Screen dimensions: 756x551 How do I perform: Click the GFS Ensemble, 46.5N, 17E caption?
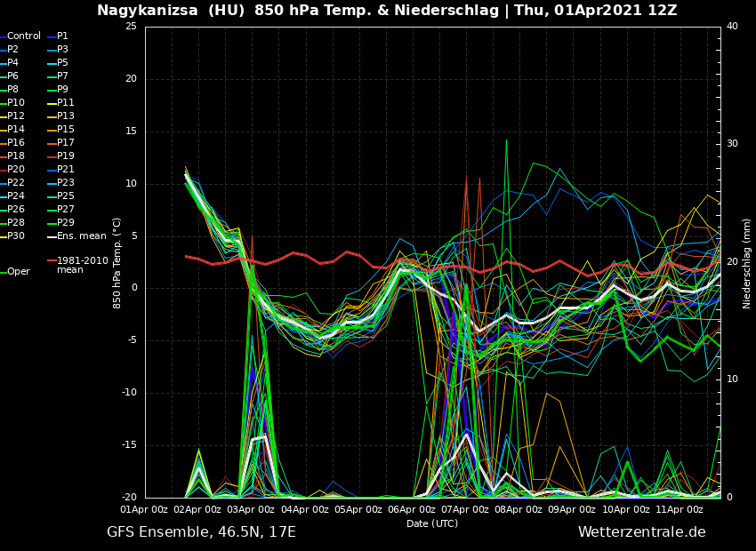tap(201, 532)
